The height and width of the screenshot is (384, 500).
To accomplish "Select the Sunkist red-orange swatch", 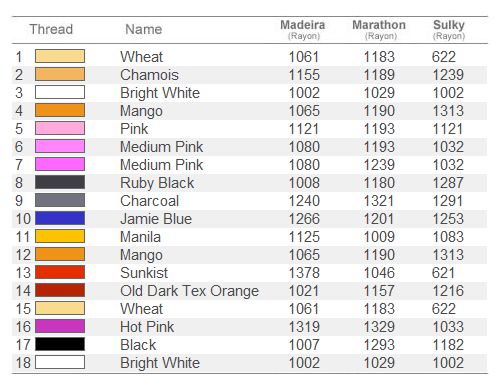I will (x=60, y=272).
